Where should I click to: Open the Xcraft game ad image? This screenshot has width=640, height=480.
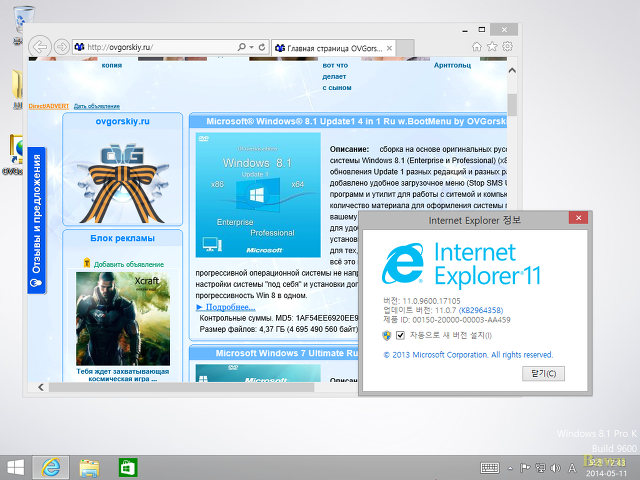(123, 318)
